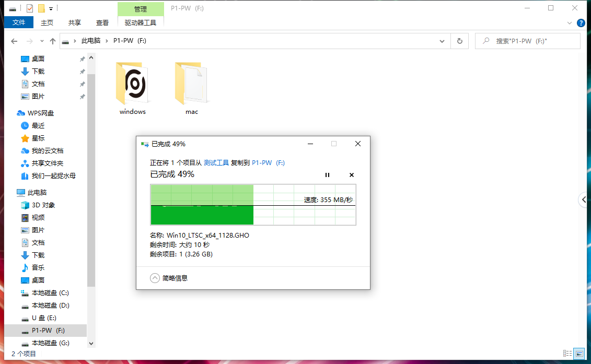Open recent locations dropdown arrow
This screenshot has height=364, width=591.
coord(42,41)
